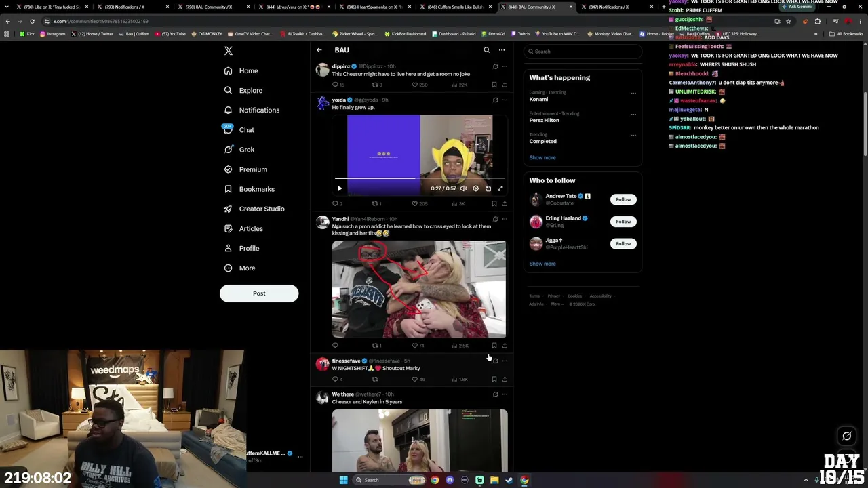
Task: Search within the BAU community
Action: click(x=486, y=50)
